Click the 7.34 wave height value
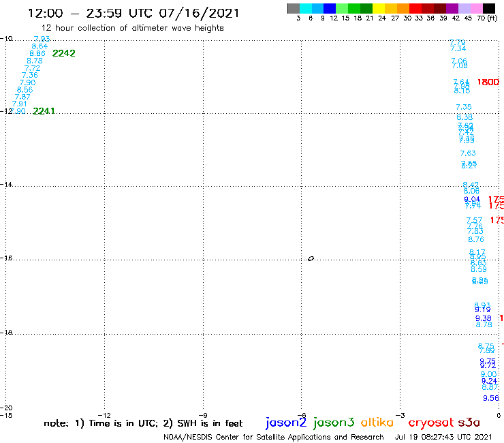The height and width of the screenshot is (443, 504). pos(458,48)
